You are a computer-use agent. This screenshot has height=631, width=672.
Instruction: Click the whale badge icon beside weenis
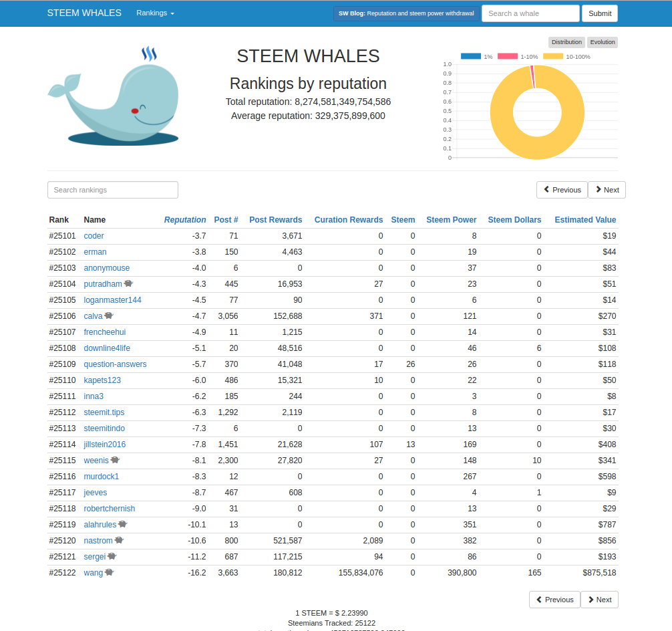tap(115, 460)
